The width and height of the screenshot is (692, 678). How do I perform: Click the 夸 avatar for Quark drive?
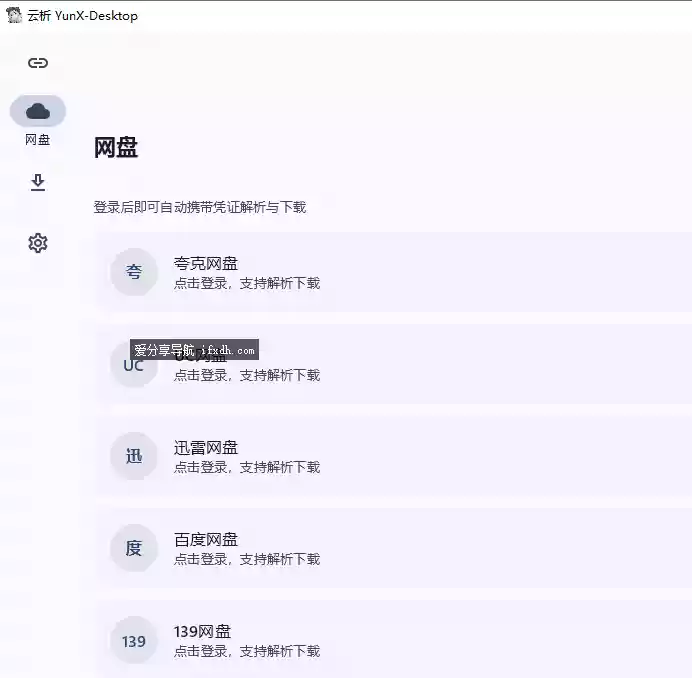click(134, 272)
